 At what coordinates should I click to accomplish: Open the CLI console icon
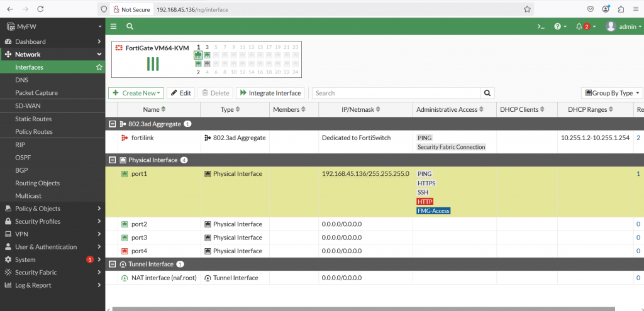(541, 26)
